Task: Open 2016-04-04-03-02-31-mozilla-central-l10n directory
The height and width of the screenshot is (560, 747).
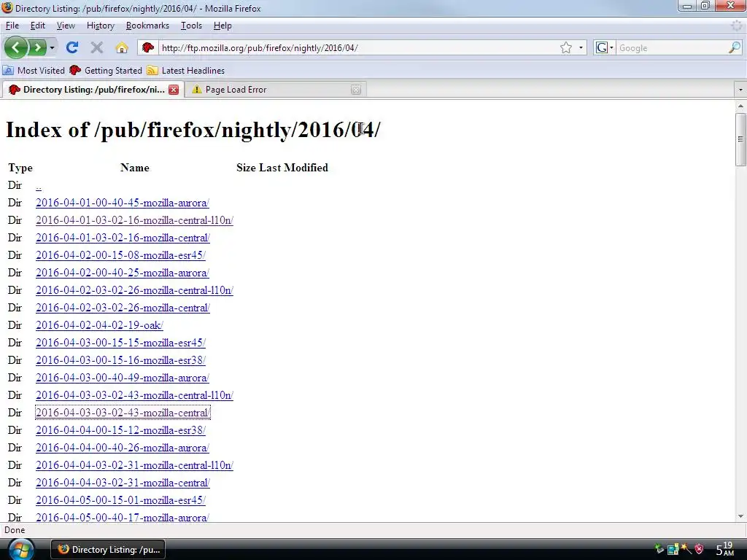Action: [x=134, y=465]
